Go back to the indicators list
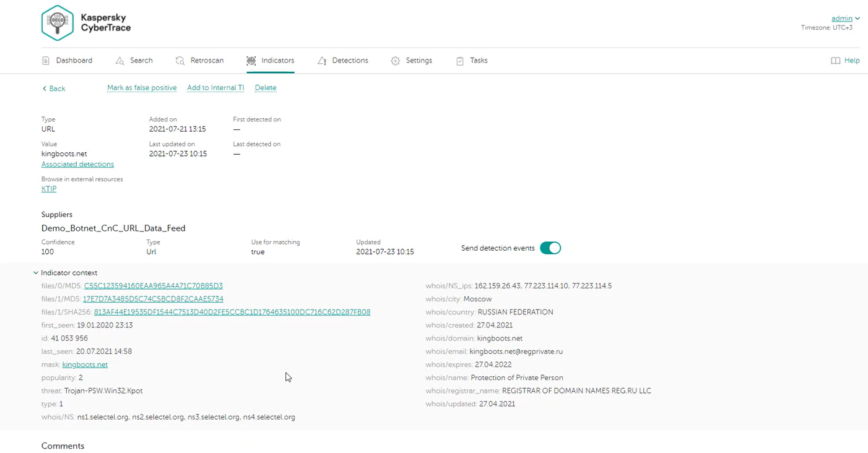This screenshot has width=868, height=453. click(x=54, y=88)
